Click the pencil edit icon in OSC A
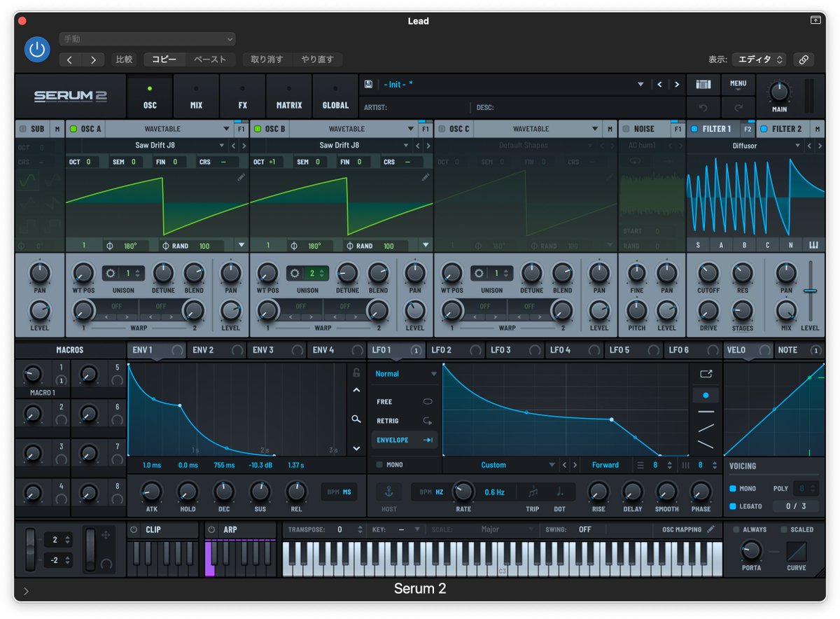Image resolution: width=840 pixels, height=619 pixels. tap(241, 178)
